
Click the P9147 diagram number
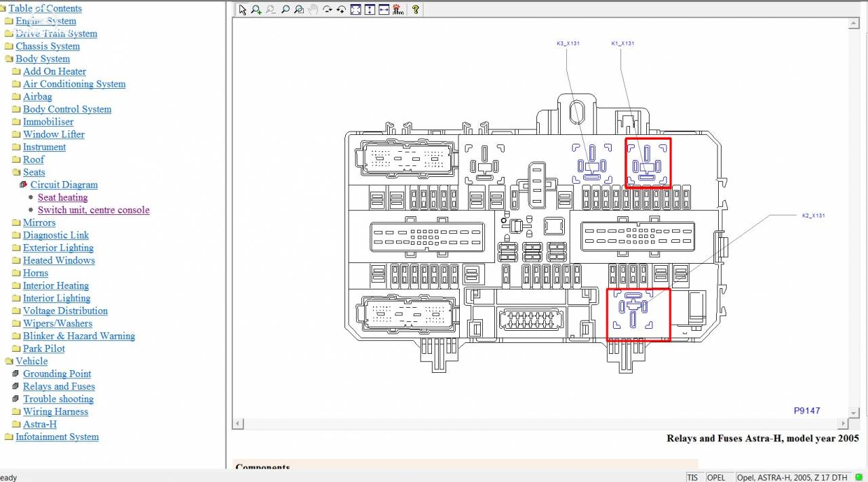click(x=807, y=410)
